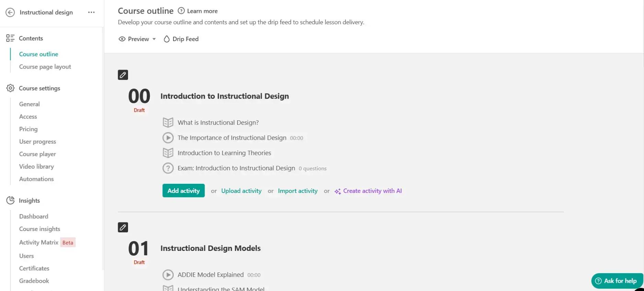Click the Insights pie chart icon
Screen dimensions: 644x291
(x=10, y=200)
